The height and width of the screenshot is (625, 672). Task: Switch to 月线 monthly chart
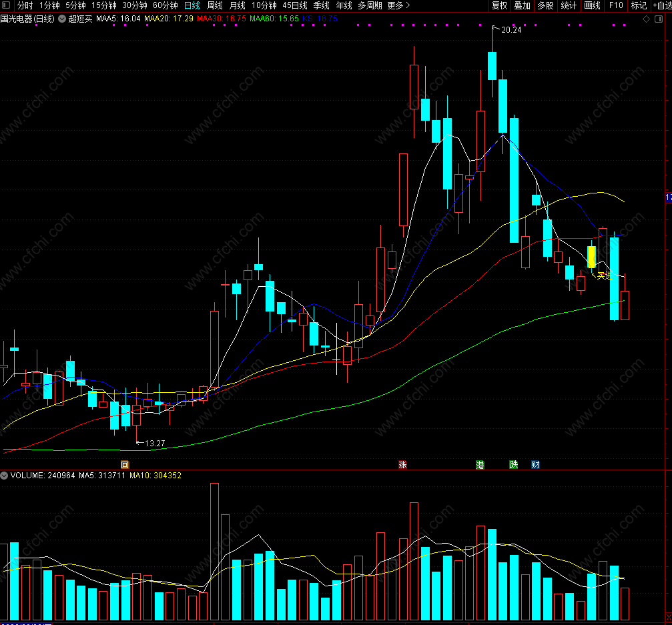pyautogui.click(x=238, y=5)
